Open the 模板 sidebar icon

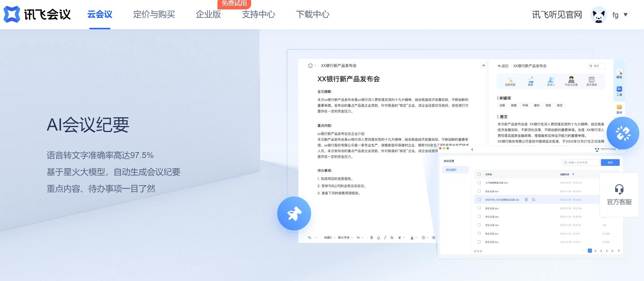619,74
